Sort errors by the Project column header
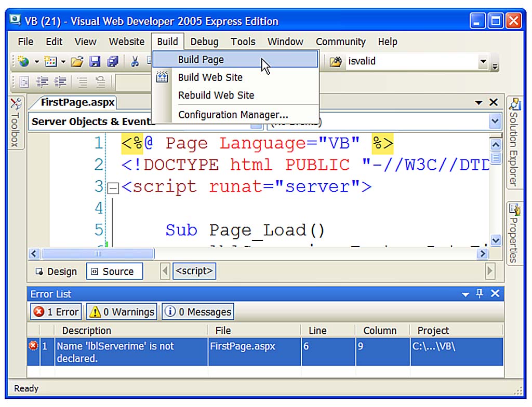The height and width of the screenshot is (407, 532). 457,331
